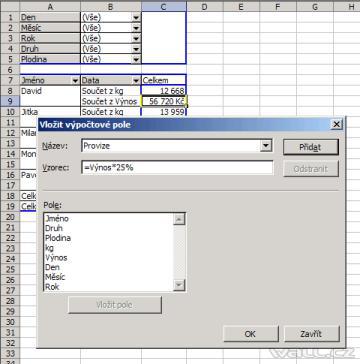Open the Rok filter dropdown

[x=136, y=39]
